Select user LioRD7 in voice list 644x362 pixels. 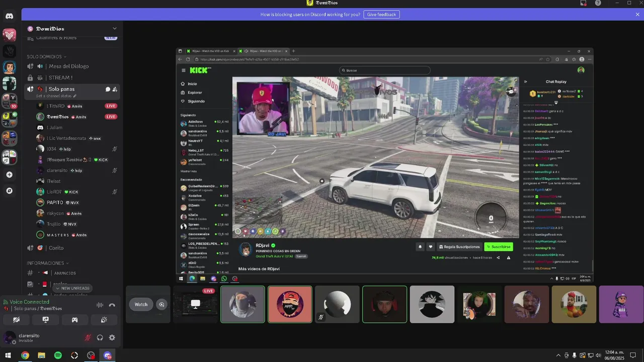[x=77, y=192]
